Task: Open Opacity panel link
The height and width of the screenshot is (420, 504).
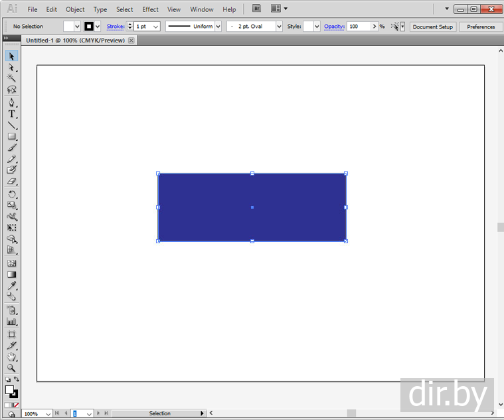Action: point(334,27)
